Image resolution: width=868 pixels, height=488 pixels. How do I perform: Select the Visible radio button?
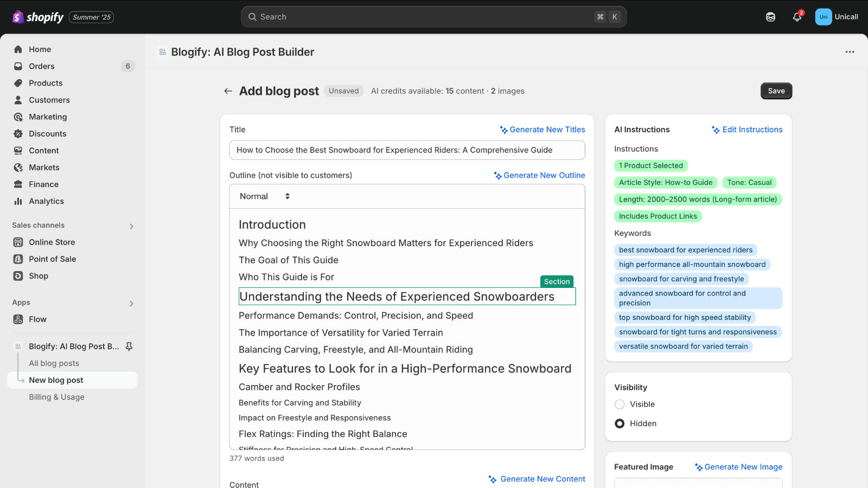click(x=620, y=404)
